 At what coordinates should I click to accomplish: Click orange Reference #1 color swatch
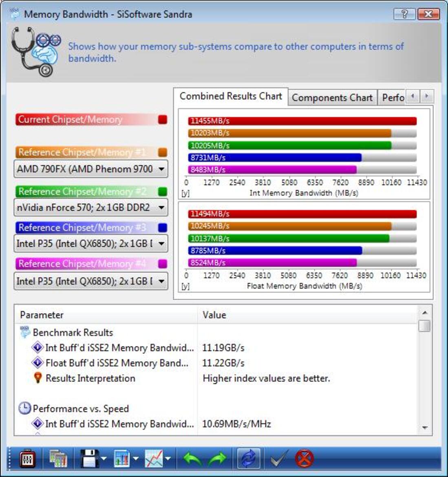163,152
